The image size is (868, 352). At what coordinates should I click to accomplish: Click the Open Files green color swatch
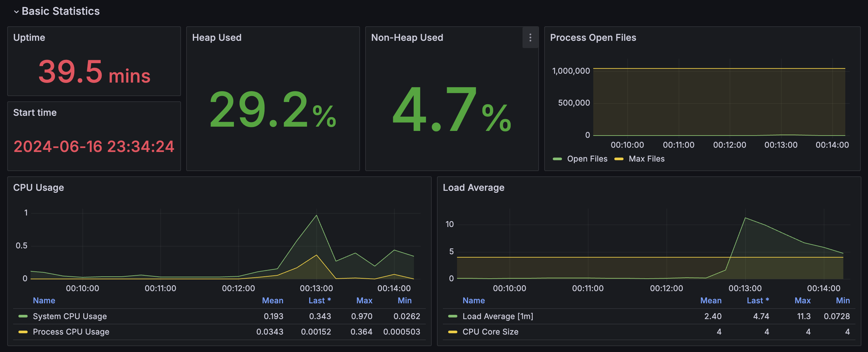pyautogui.click(x=557, y=159)
